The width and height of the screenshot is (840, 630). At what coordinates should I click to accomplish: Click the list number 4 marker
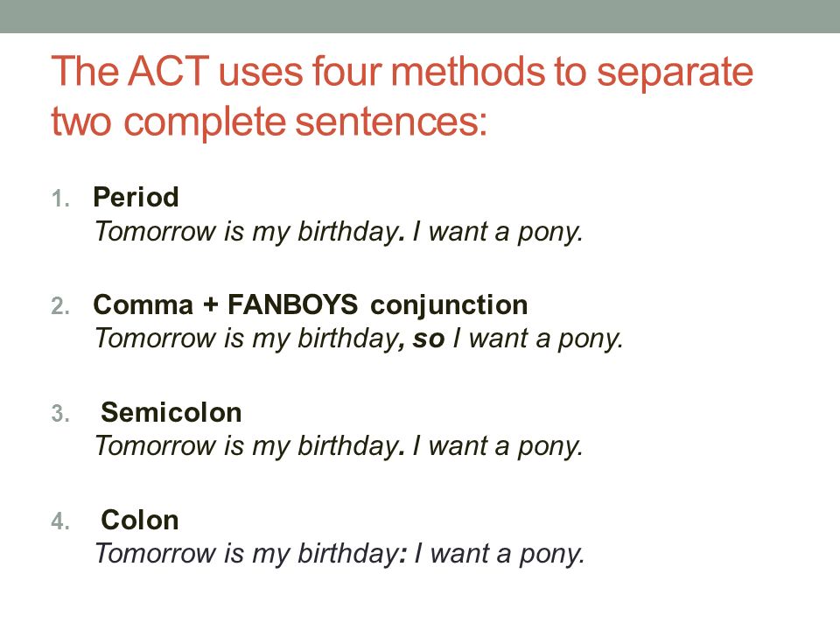pyautogui.click(x=60, y=521)
